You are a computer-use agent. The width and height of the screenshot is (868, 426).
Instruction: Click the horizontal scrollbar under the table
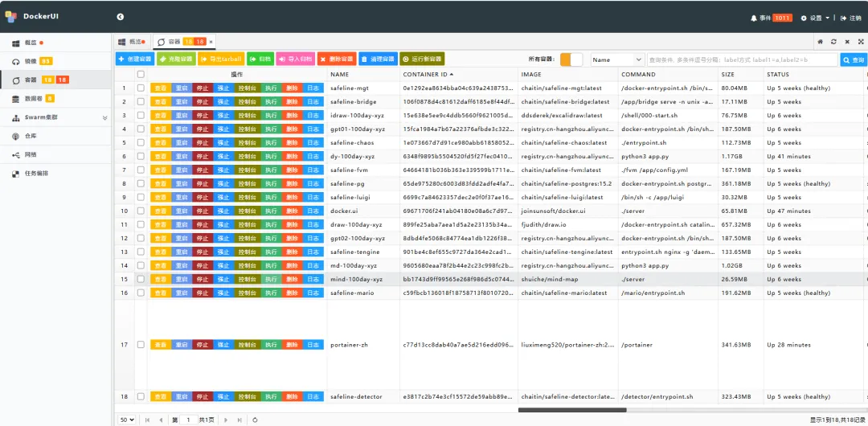click(x=572, y=410)
